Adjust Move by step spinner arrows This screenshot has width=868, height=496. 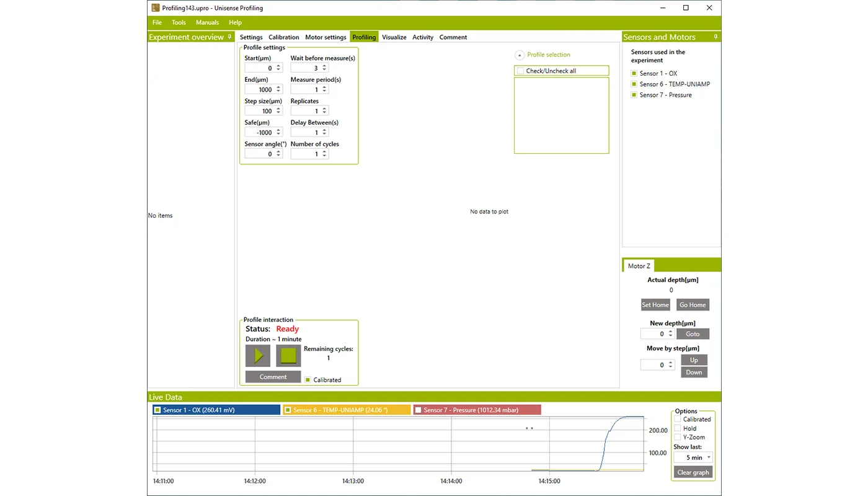coord(670,365)
